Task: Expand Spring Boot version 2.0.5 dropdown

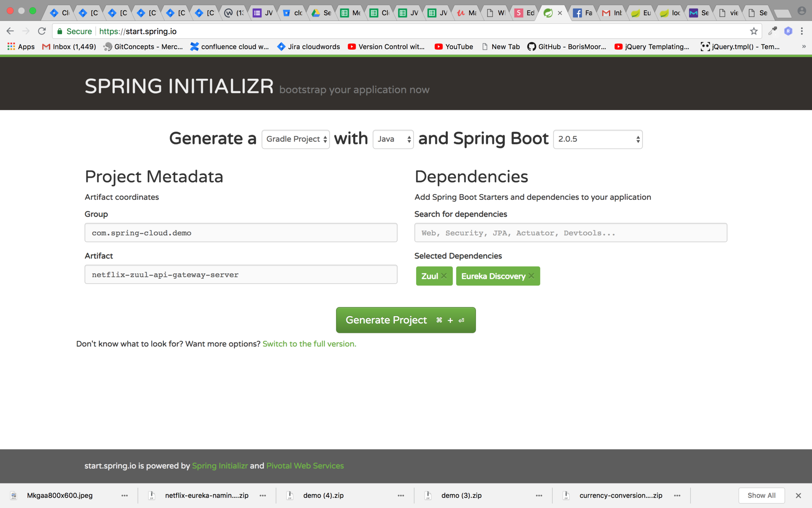Action: (598, 139)
